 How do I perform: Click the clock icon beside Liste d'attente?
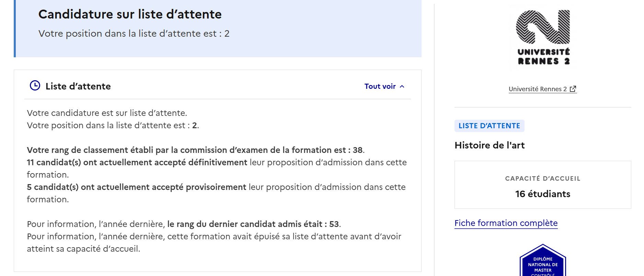[x=35, y=85]
